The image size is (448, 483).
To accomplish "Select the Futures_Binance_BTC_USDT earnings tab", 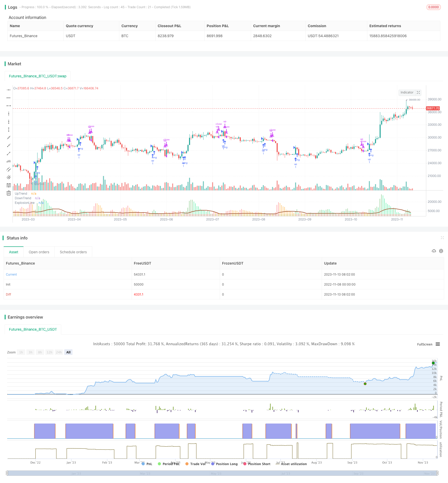I will 33,329.
